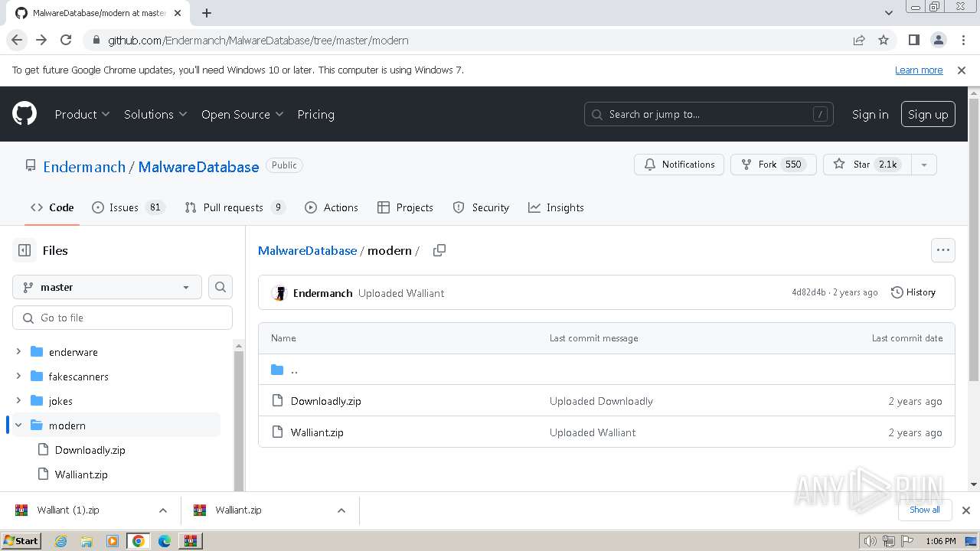Expand the enderware folder chevron
The height and width of the screenshot is (551, 980).
click(x=18, y=352)
